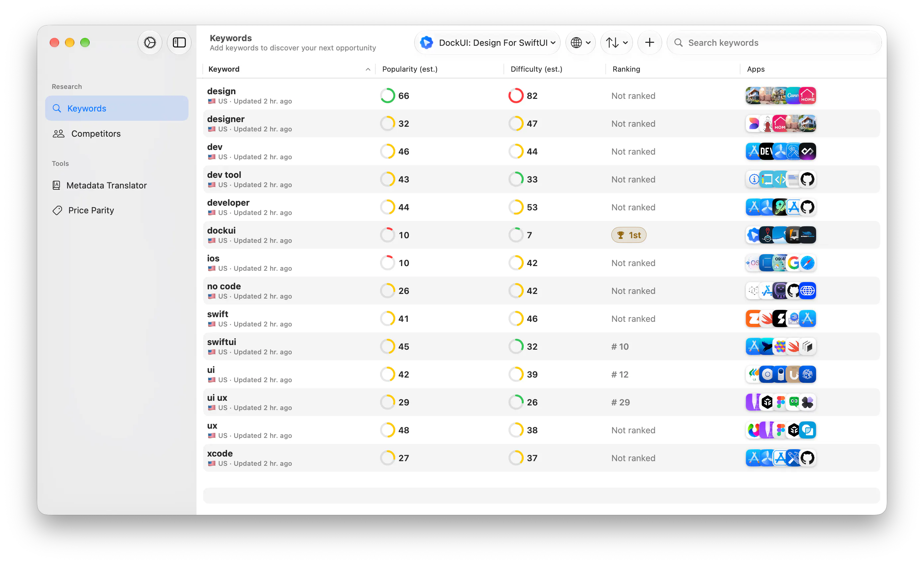Sort by the Keyword column header
The width and height of the screenshot is (924, 564).
(289, 69)
